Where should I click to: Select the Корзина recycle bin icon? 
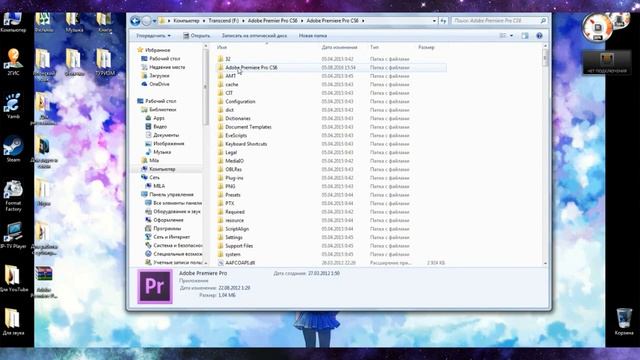tap(624, 322)
